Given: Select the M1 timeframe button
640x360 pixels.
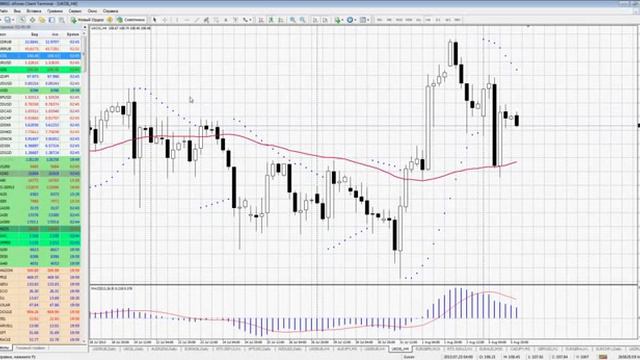Looking at the screenshot, I should pyautogui.click(x=379, y=20).
